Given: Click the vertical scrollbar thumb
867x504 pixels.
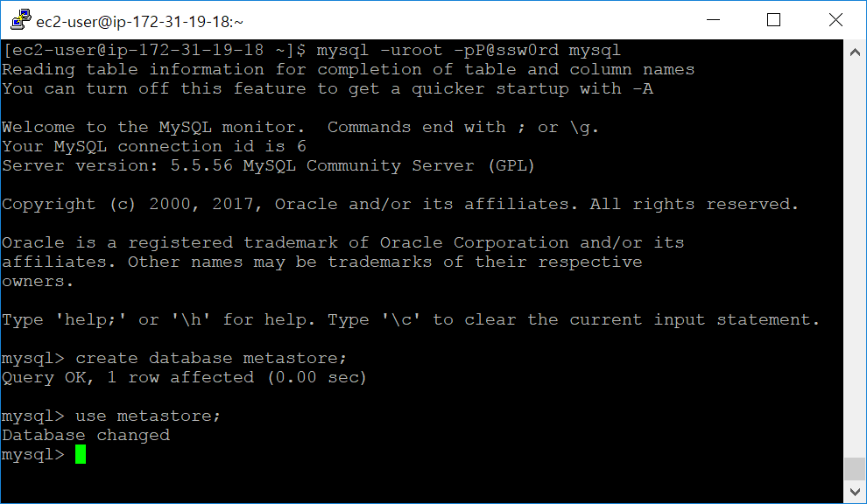Looking at the screenshot, I should 855,469.
